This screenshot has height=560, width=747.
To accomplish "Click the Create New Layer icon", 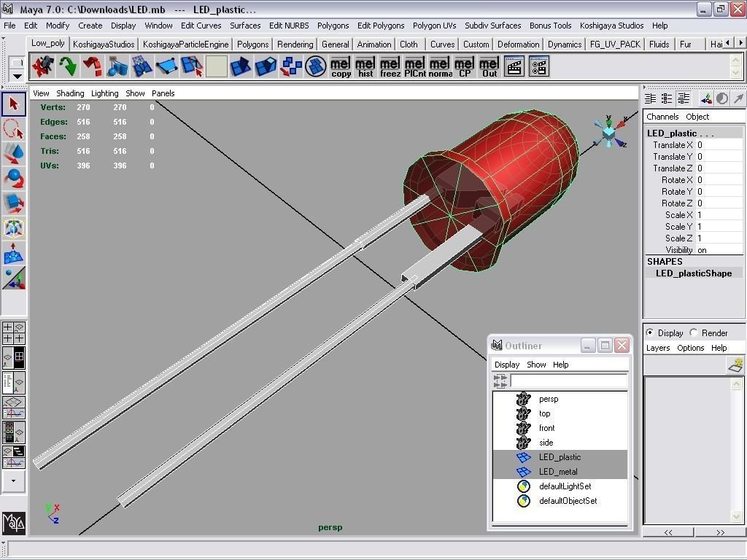I will pos(736,365).
